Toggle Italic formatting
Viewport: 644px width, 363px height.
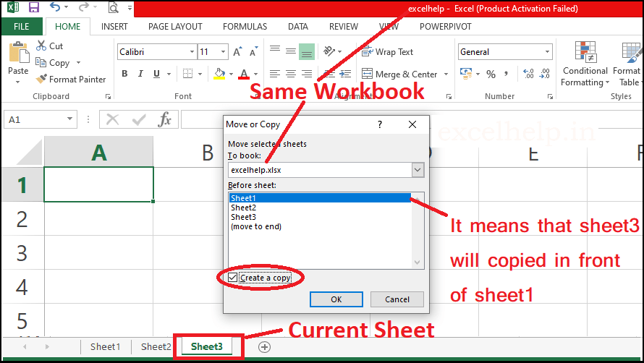[x=140, y=74]
